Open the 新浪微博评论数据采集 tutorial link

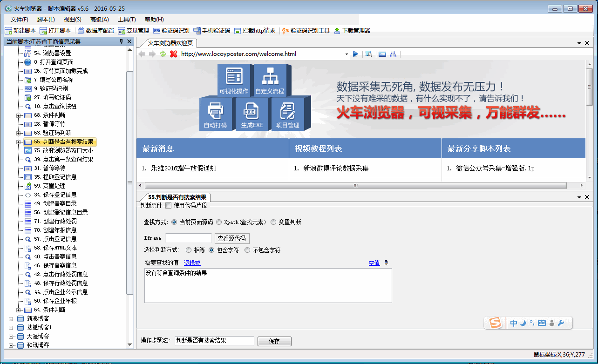pos(336,168)
